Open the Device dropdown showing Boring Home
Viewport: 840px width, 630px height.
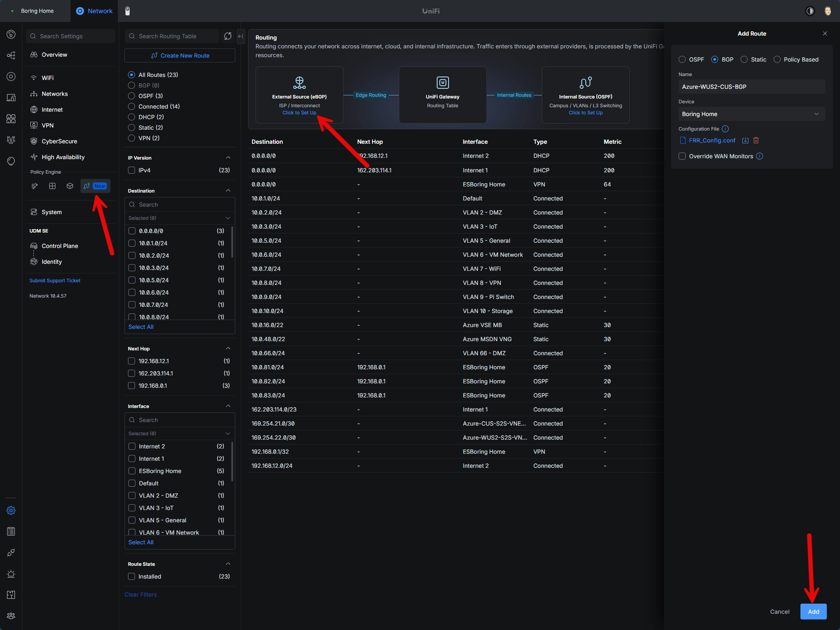752,114
